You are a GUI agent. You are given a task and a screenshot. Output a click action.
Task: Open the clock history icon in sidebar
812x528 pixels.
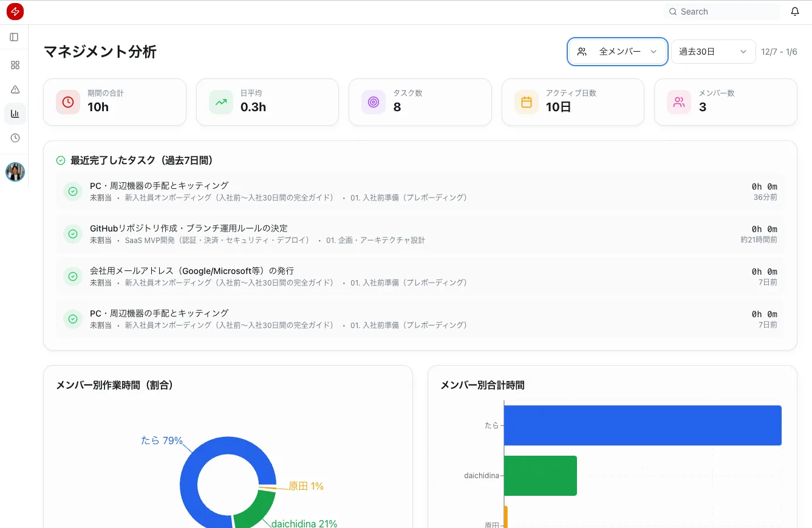coord(15,138)
